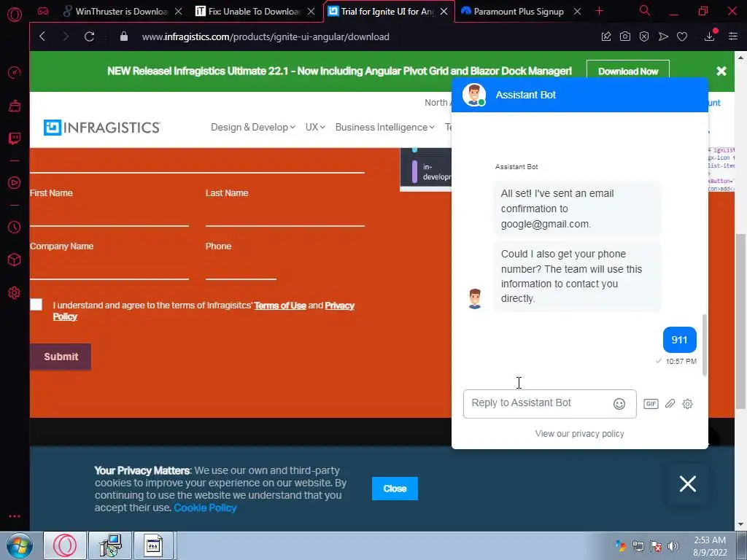Open Settings gear in Opera sidebar

click(15, 292)
